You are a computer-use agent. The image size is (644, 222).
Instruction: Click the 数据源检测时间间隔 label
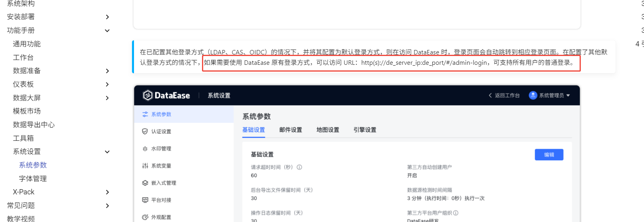pyautogui.click(x=430, y=190)
